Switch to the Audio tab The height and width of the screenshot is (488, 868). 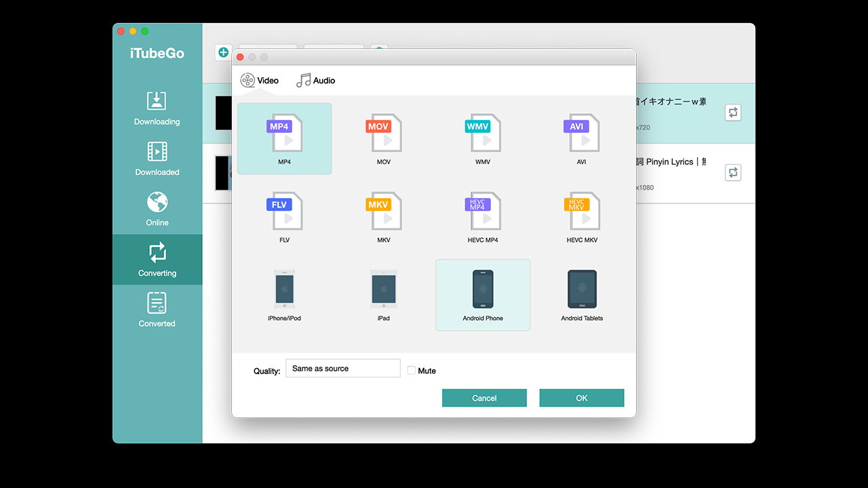316,81
